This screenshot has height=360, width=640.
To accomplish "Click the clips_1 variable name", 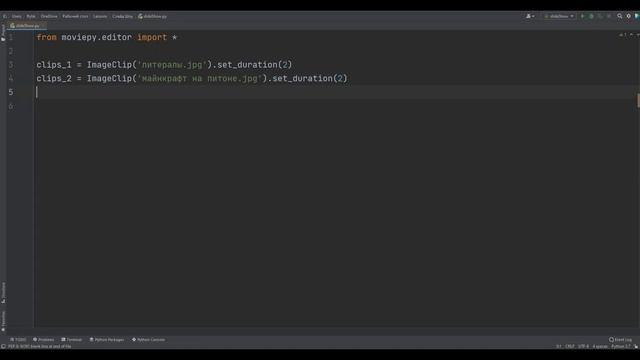I will (54, 65).
